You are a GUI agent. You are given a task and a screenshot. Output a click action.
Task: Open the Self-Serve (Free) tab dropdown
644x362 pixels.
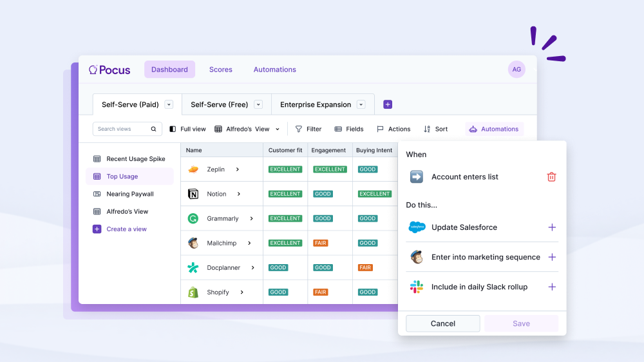pyautogui.click(x=258, y=104)
